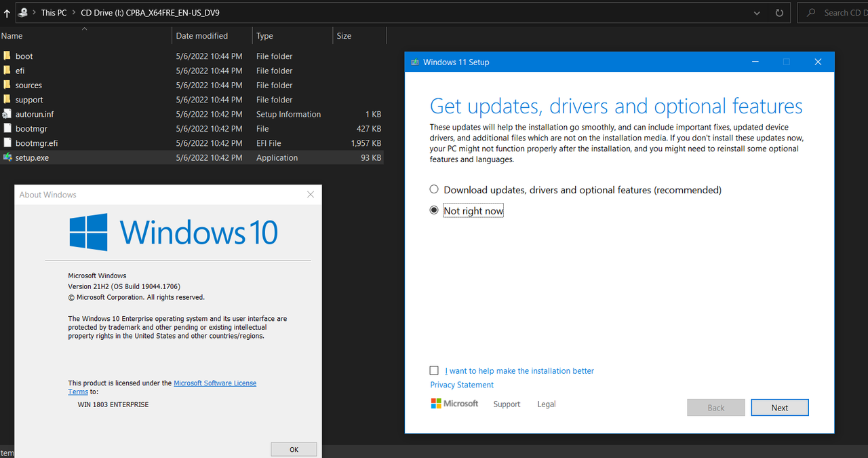The image size is (868, 458).
Task: Click the CD Drive breadcrumb segment
Action: coord(150,13)
